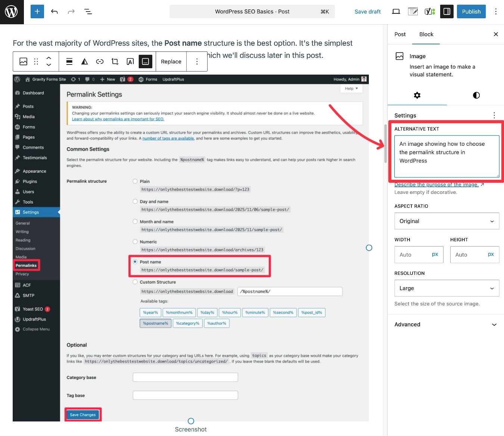The height and width of the screenshot is (436, 504).
Task: Open the Document Overview list icon
Action: 88,12
